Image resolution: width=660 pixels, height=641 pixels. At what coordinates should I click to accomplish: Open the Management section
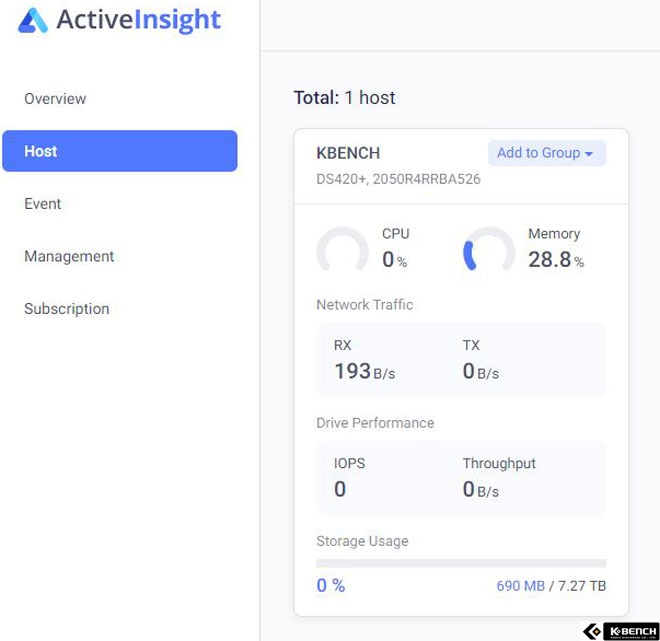69,256
